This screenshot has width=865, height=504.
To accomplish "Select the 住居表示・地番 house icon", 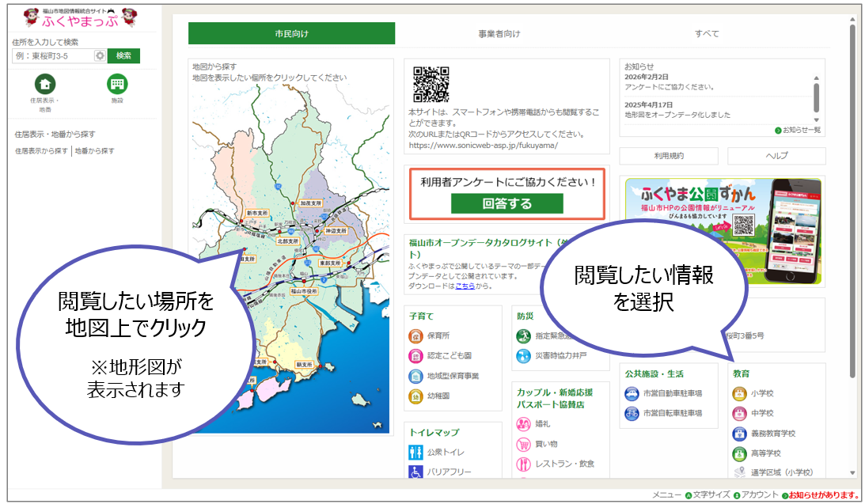I will (x=45, y=84).
